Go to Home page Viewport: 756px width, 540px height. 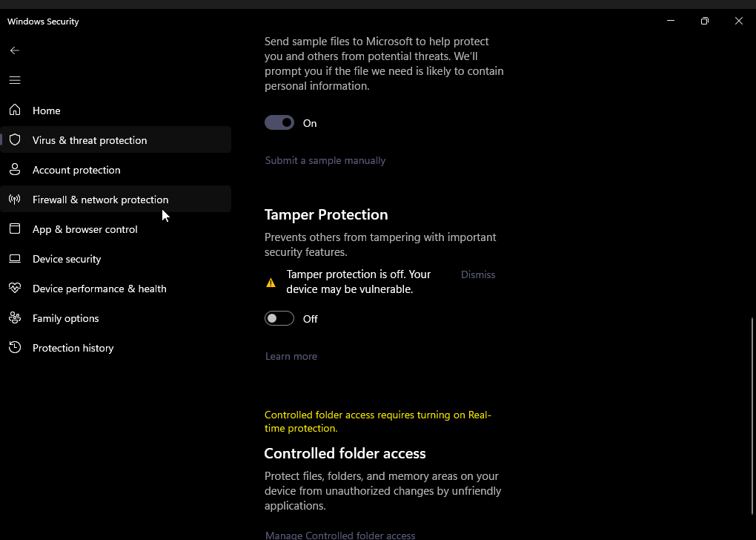click(x=116, y=111)
